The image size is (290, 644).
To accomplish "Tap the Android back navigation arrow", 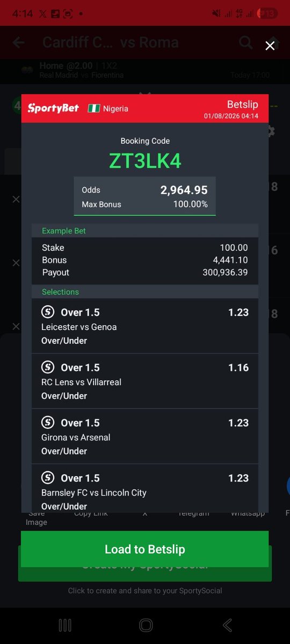I will click(227, 625).
